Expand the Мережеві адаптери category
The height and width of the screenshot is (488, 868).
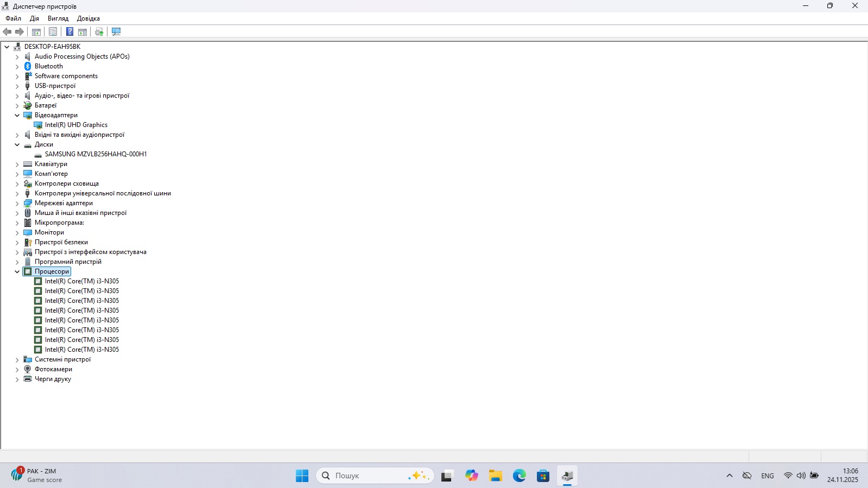pyautogui.click(x=17, y=203)
